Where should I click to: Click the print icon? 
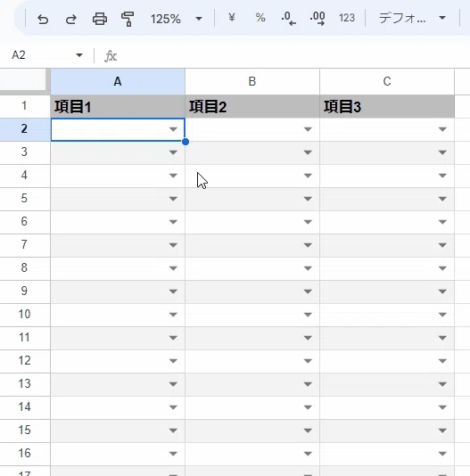(99, 19)
